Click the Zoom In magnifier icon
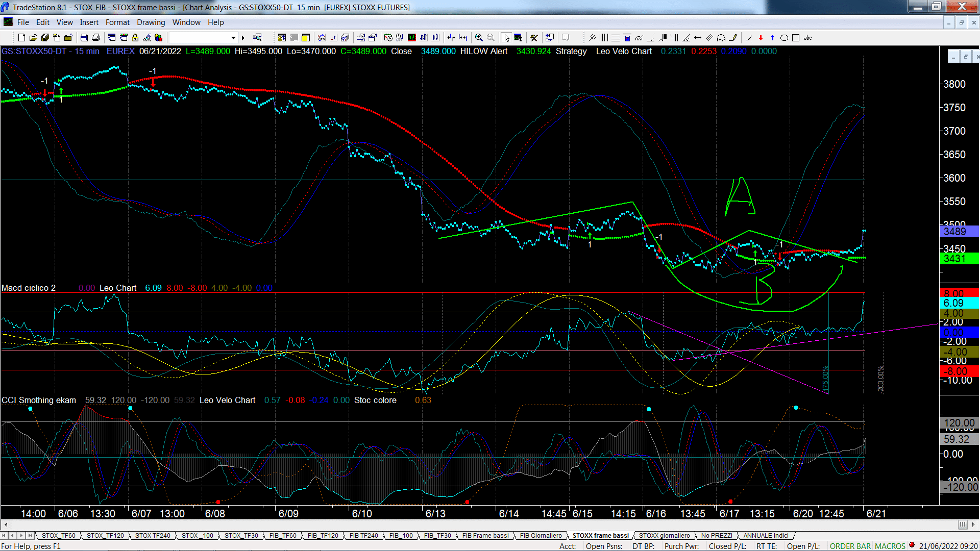 click(x=479, y=38)
